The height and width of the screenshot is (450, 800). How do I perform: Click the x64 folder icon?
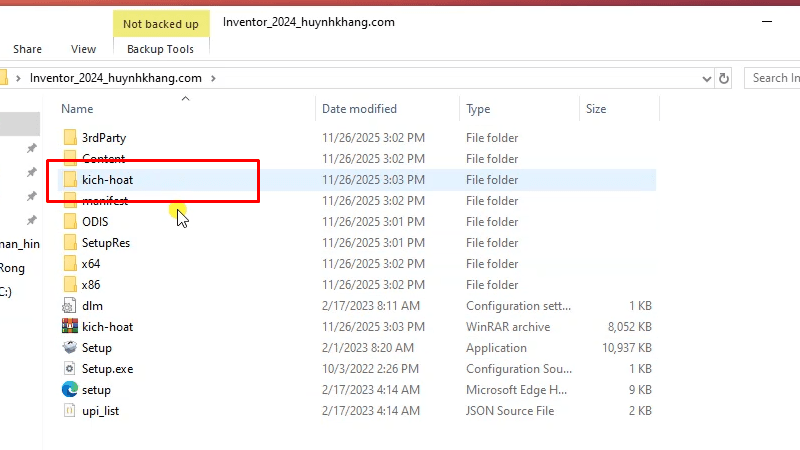point(70,264)
